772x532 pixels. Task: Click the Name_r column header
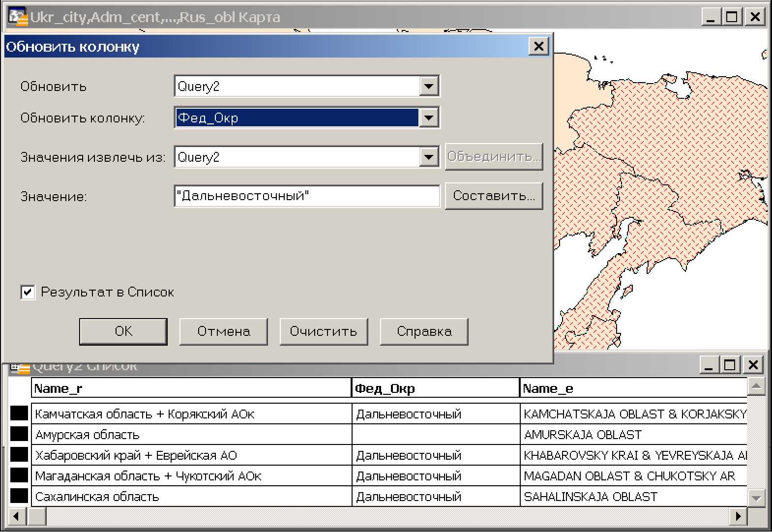(x=191, y=388)
